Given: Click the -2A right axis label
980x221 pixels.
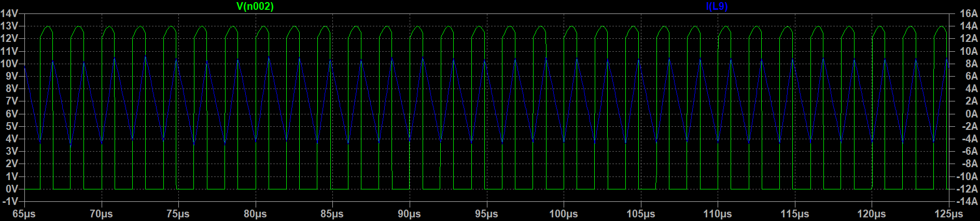Looking at the screenshot, I should [970, 126].
